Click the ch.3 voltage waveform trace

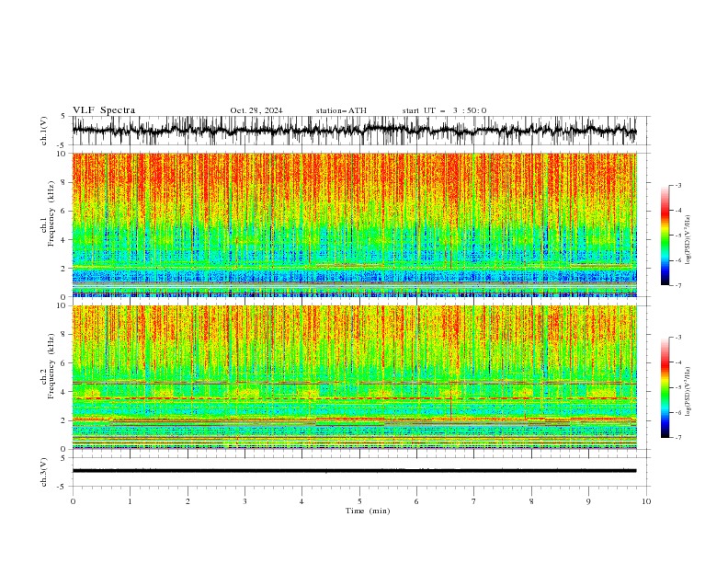coord(354,471)
